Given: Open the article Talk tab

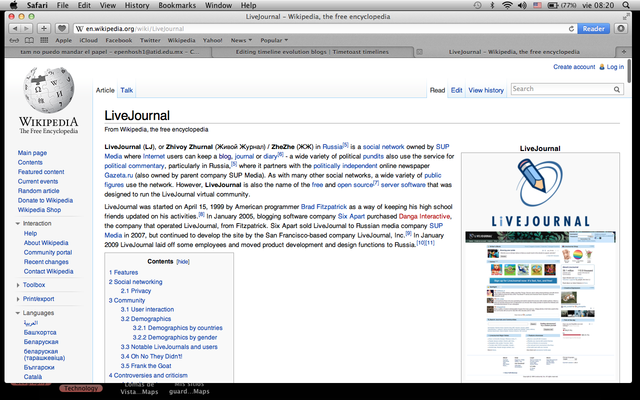Looking at the screenshot, I should point(127,90).
